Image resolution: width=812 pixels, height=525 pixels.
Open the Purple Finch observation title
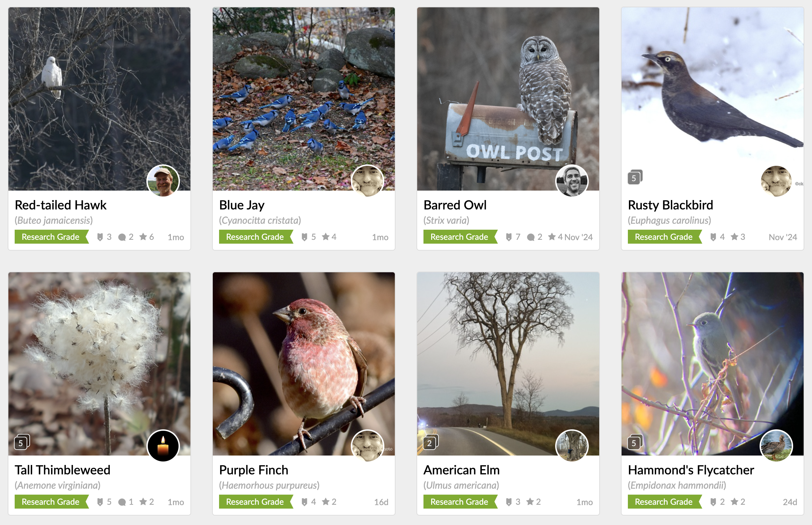(x=254, y=470)
